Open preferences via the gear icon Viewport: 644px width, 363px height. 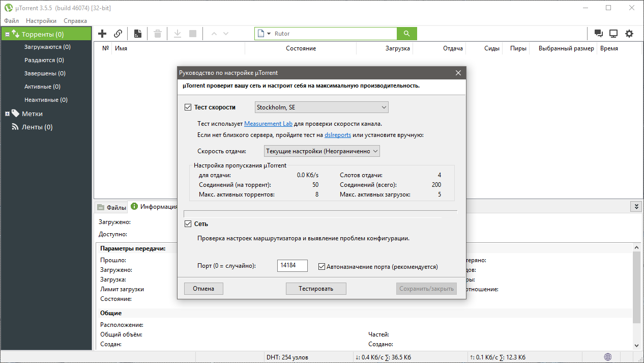coord(629,34)
